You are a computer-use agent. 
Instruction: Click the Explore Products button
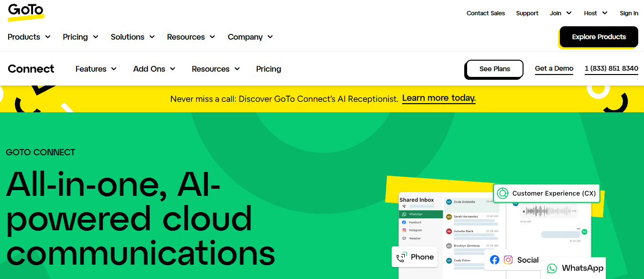pyautogui.click(x=599, y=37)
